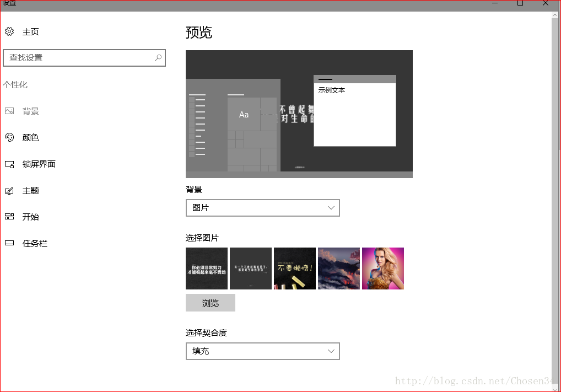Open the 颜色 color settings icon
Viewport: 561px width, 392px height.
(x=9, y=137)
